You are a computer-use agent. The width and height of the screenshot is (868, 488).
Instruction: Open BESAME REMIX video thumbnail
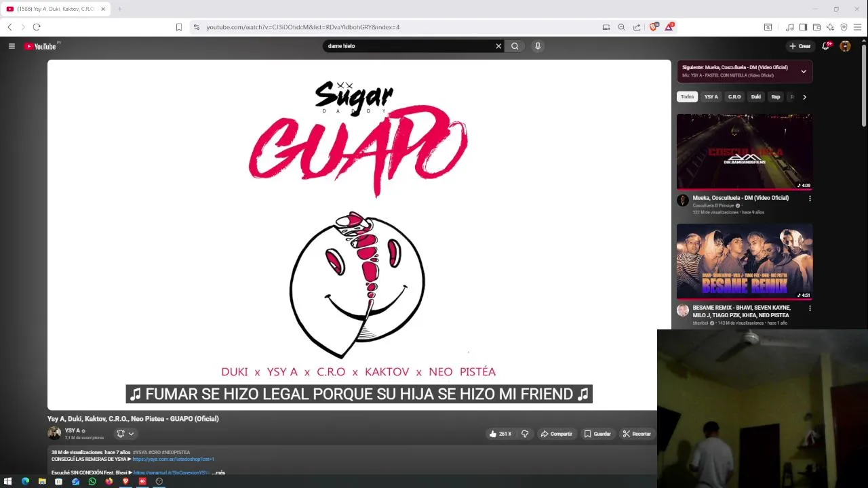click(745, 262)
